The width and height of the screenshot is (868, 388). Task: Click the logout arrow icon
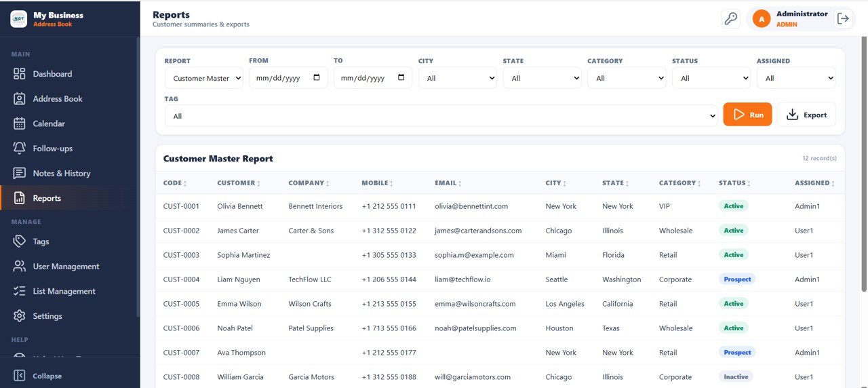click(843, 19)
